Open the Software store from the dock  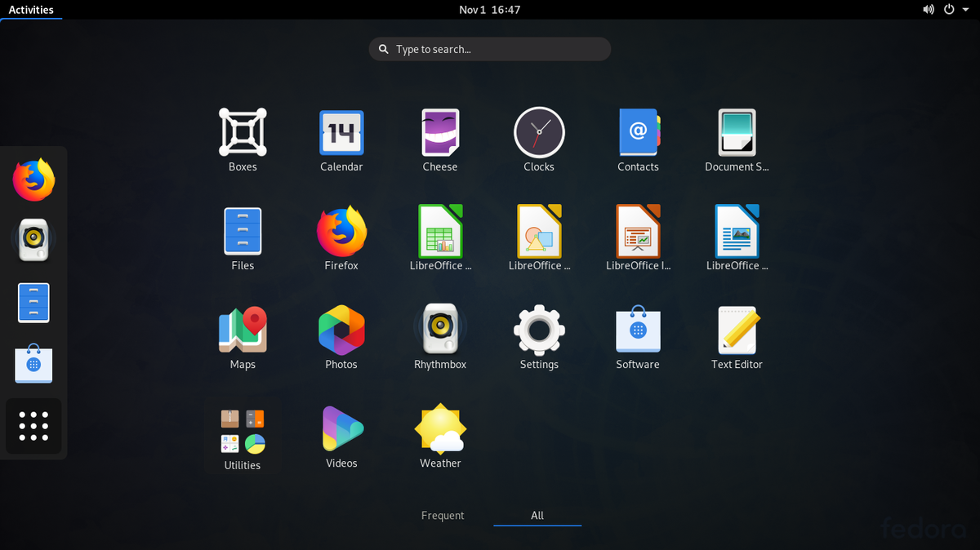33,364
